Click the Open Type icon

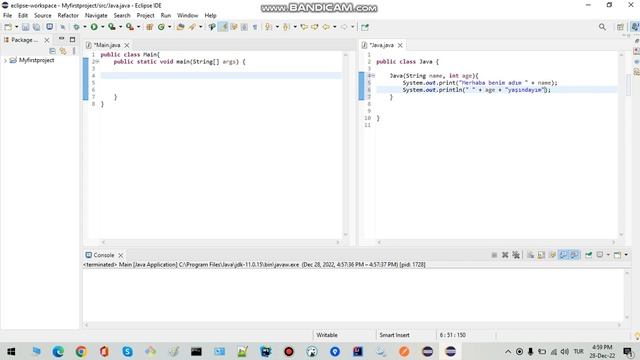point(180,27)
